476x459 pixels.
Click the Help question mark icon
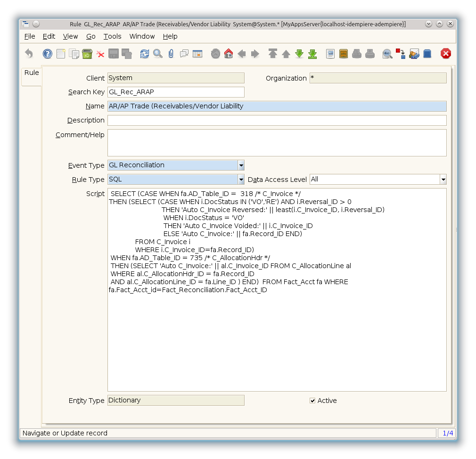tap(47, 54)
